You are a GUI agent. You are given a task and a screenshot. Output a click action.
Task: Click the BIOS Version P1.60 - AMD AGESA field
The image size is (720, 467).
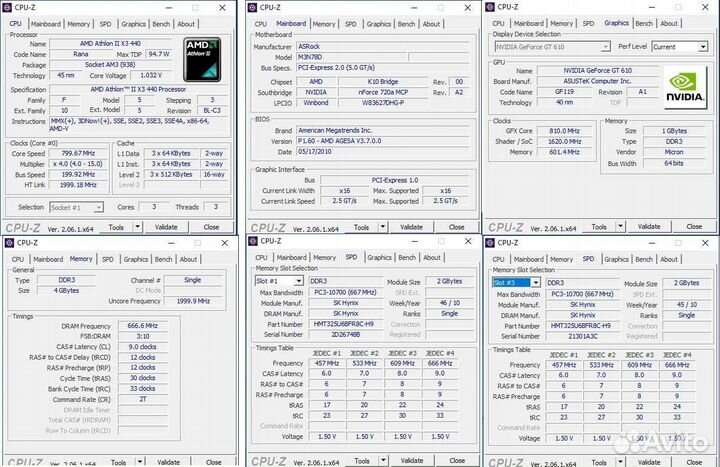click(x=382, y=141)
